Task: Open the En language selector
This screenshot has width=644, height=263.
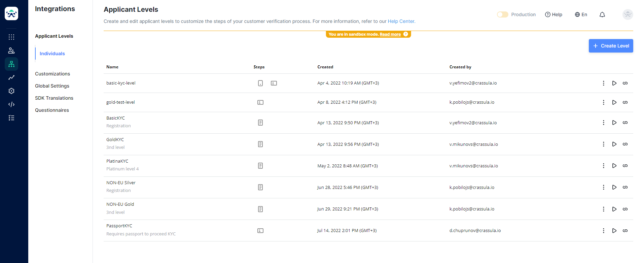Action: pos(581,14)
